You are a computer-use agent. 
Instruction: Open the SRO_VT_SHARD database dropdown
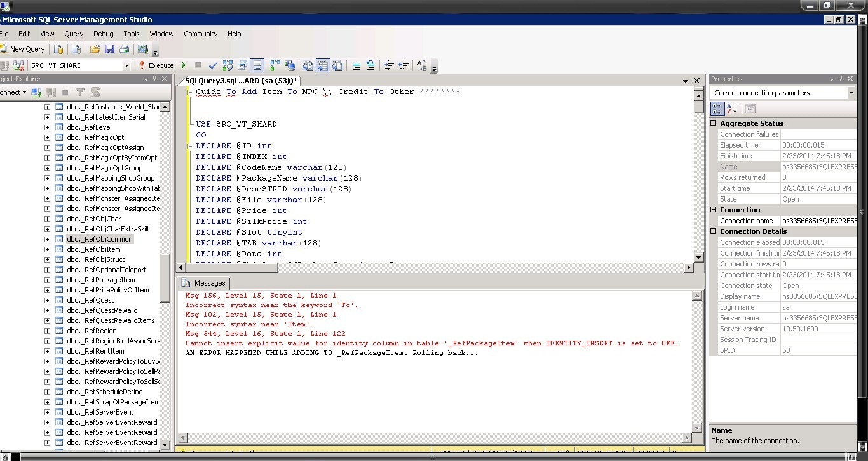pos(126,65)
